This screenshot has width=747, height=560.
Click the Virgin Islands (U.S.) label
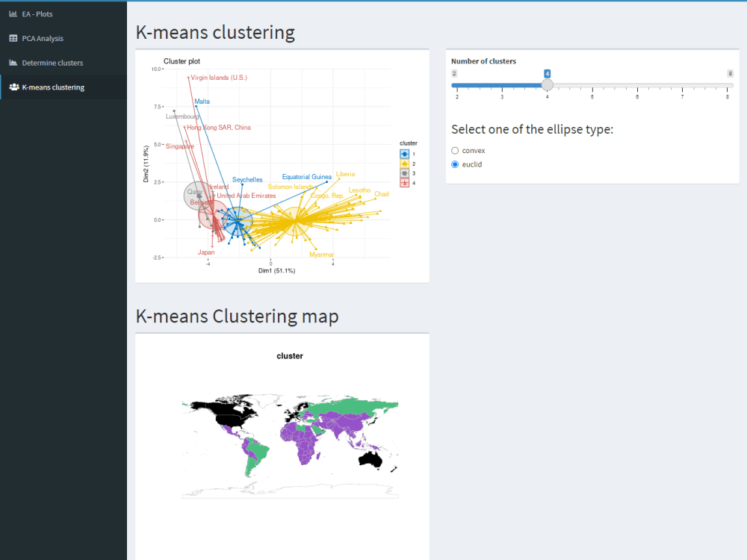coord(219,78)
